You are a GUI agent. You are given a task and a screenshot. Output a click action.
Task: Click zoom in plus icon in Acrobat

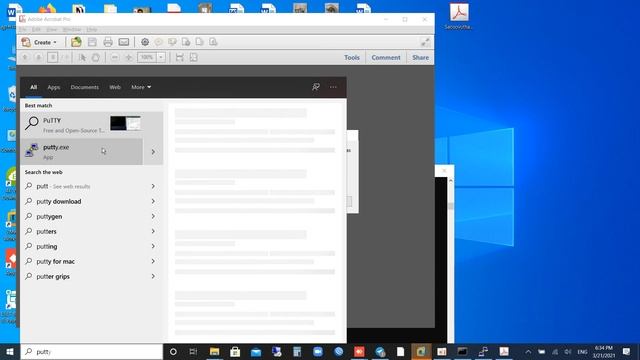(129, 58)
